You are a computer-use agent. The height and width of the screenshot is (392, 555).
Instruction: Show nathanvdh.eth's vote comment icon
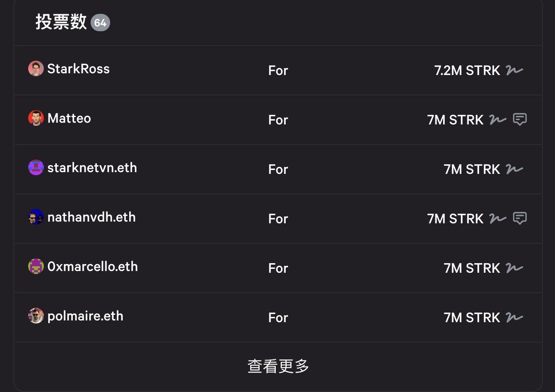pyautogui.click(x=520, y=218)
